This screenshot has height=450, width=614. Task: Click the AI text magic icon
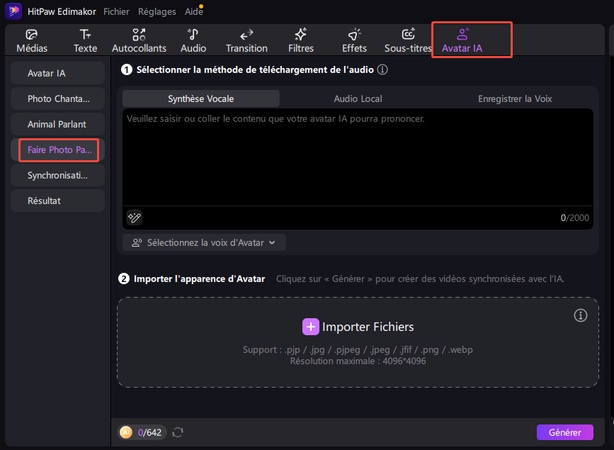[x=134, y=217]
